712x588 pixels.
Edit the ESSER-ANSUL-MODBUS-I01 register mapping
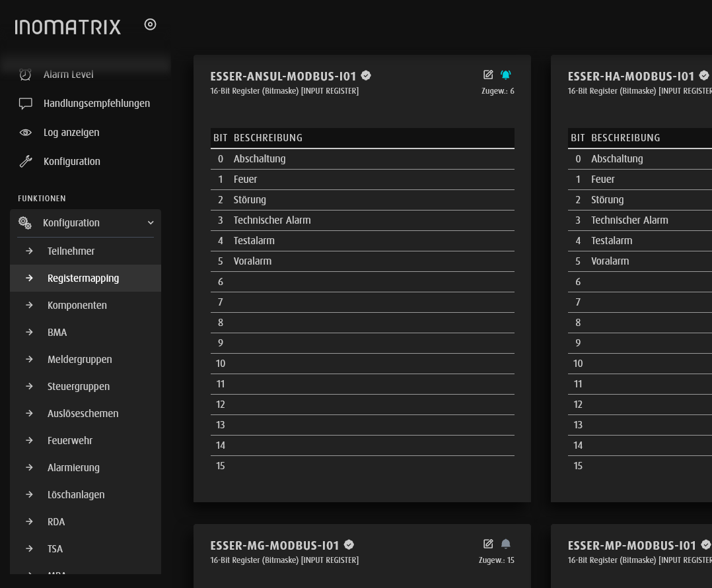tap(488, 75)
